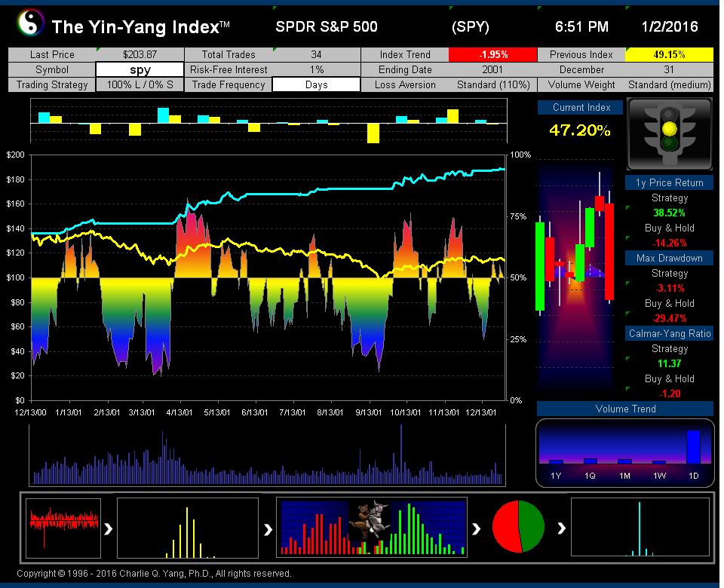Open the yellow distribution histogram thumbnail
Viewport: 724px width, 588px height.
pos(188,528)
